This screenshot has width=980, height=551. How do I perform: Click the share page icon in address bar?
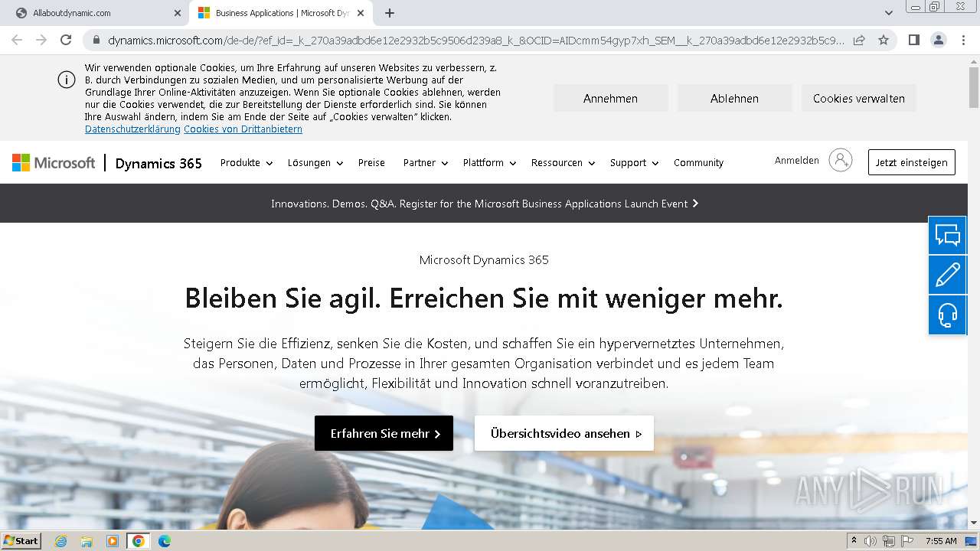(x=859, y=40)
